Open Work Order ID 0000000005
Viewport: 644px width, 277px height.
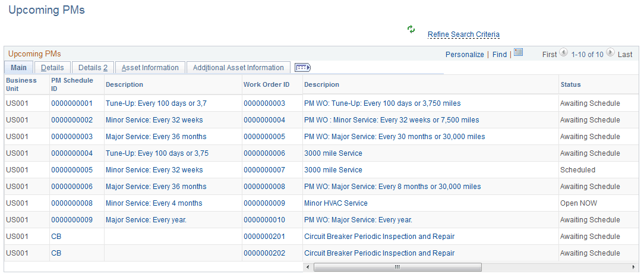[x=264, y=137]
